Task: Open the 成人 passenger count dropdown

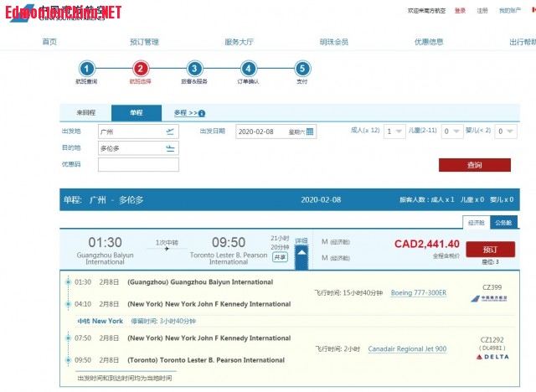Action: [x=394, y=132]
